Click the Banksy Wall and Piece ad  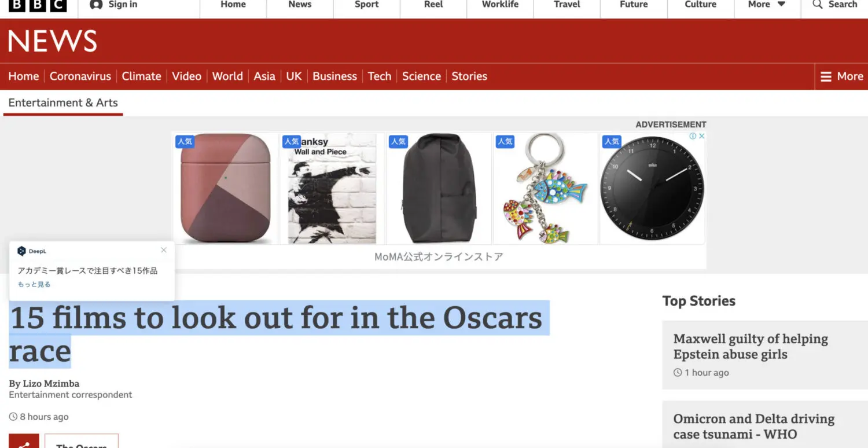tap(332, 189)
